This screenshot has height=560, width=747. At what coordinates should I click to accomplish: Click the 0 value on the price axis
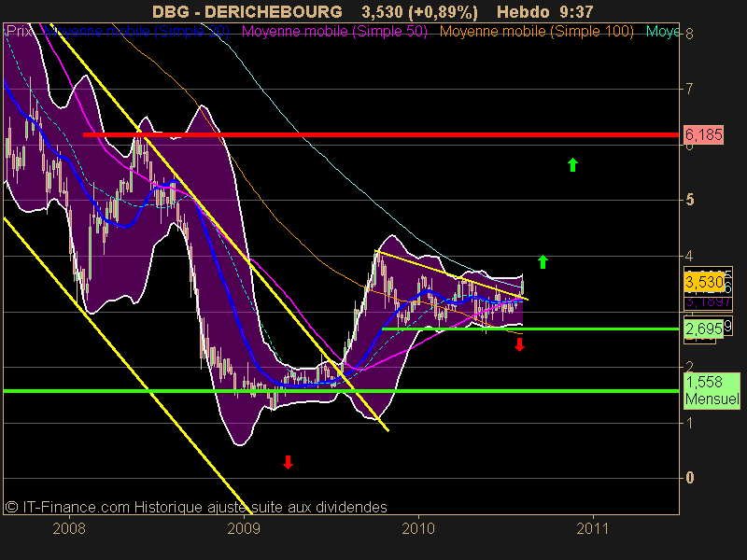point(689,478)
